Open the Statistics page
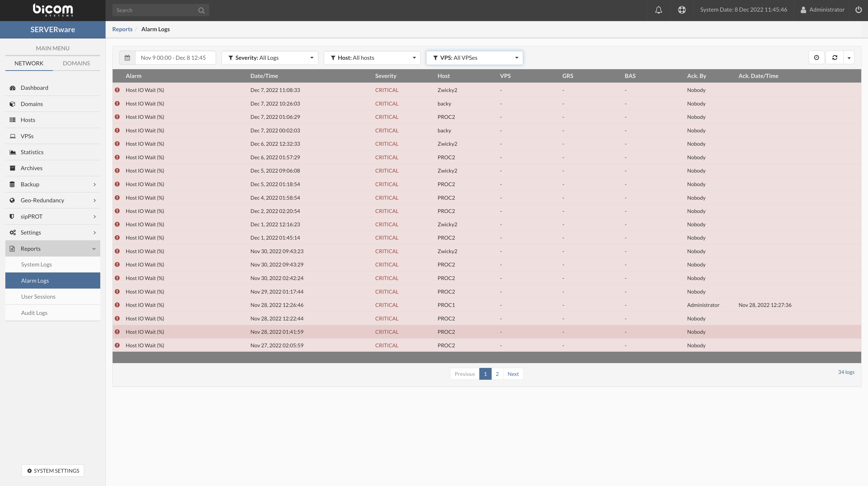Image resolution: width=868 pixels, height=486 pixels. tap(32, 152)
